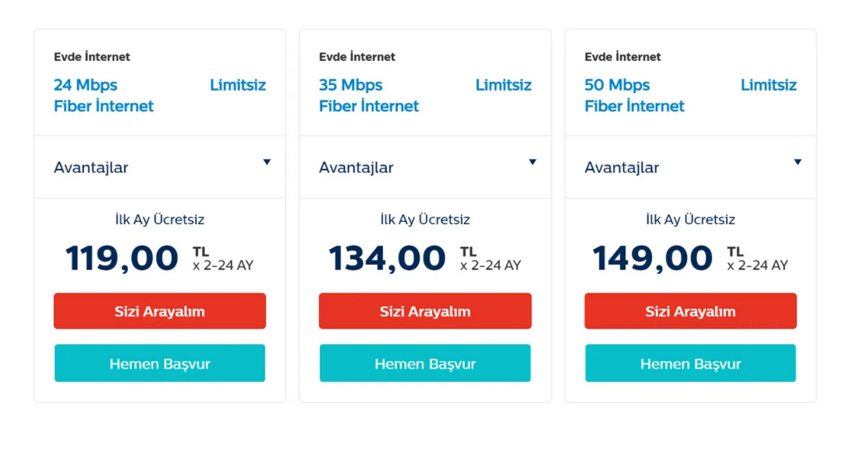Select the 149,00 TL price text

point(653,258)
